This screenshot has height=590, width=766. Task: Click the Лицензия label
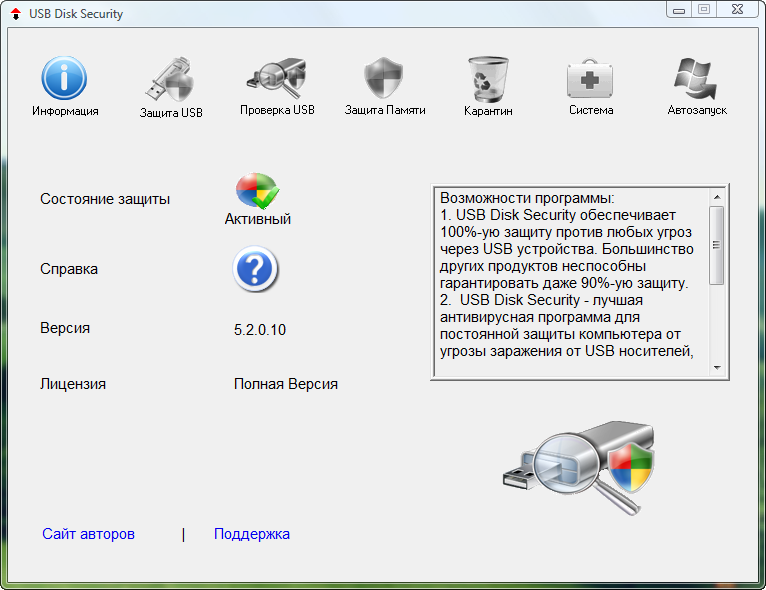click(73, 384)
